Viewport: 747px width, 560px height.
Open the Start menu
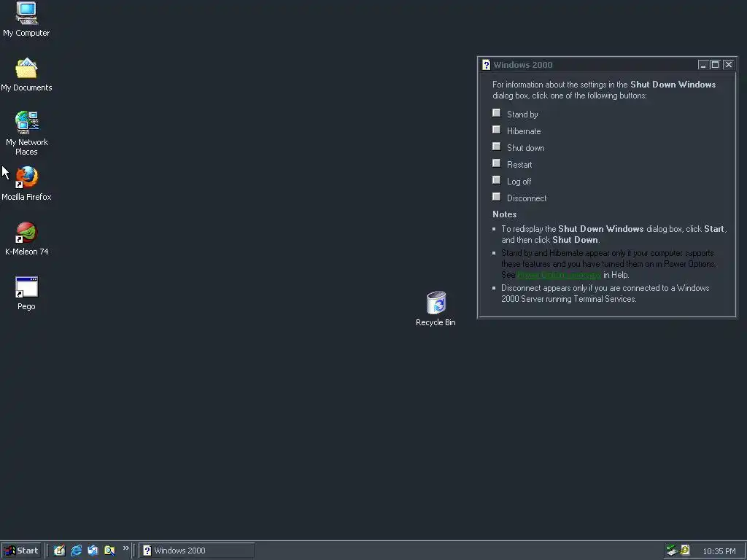pos(21,551)
